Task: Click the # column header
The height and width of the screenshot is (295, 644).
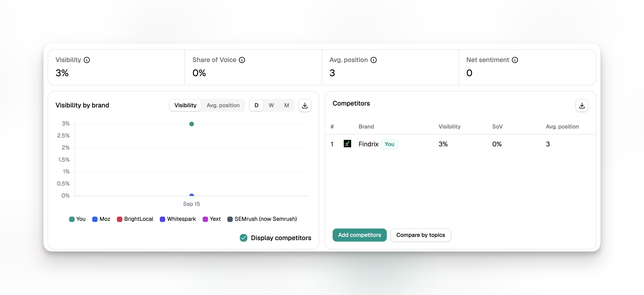Action: (332, 127)
